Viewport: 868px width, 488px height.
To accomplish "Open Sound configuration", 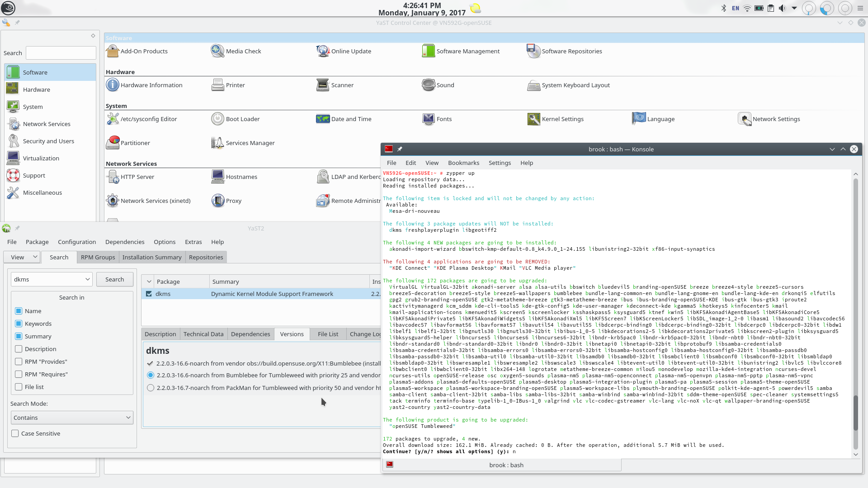I will pyautogui.click(x=438, y=85).
